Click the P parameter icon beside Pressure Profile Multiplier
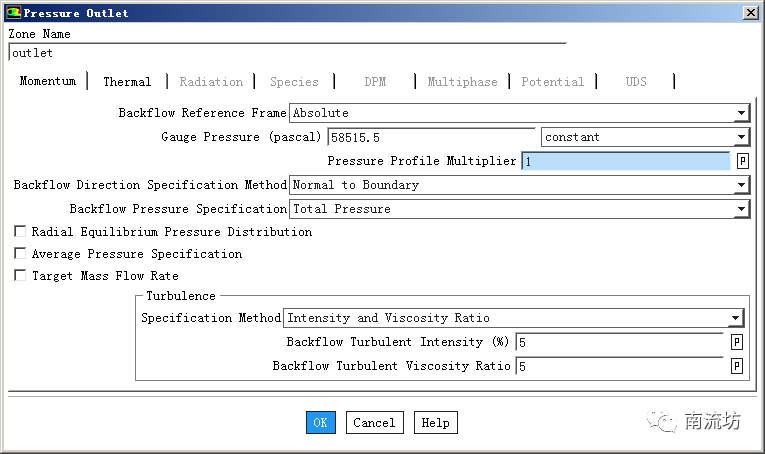Screen dimensions: 765x454 pos(742,161)
